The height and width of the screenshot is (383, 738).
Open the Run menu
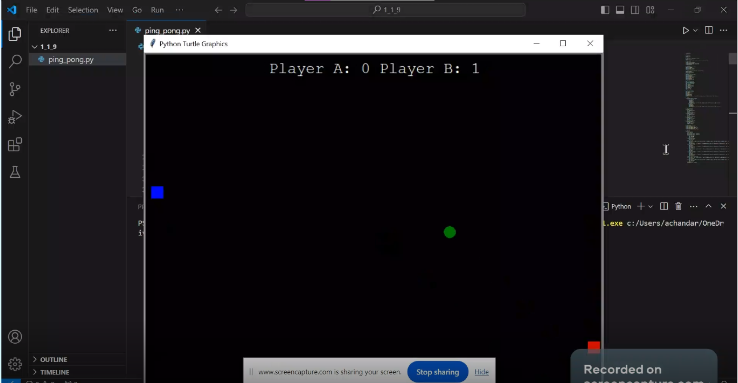(x=157, y=10)
